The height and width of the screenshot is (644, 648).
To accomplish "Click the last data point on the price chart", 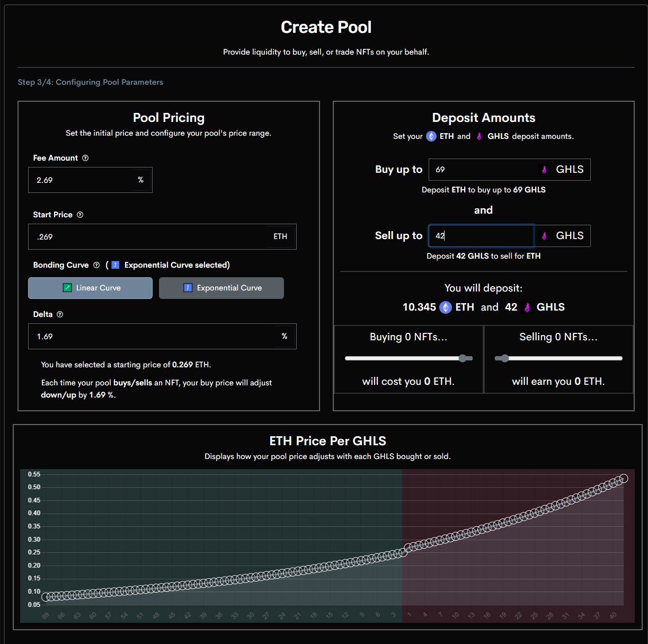I will [624, 479].
